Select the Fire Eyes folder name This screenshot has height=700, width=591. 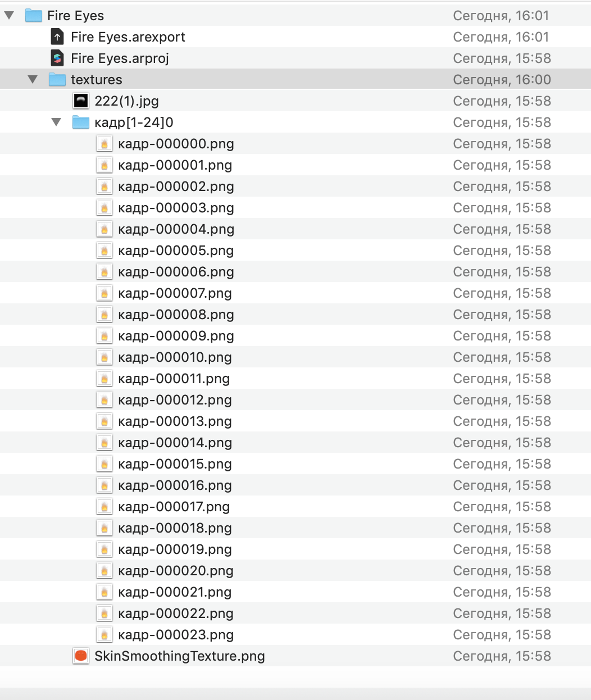point(75,16)
